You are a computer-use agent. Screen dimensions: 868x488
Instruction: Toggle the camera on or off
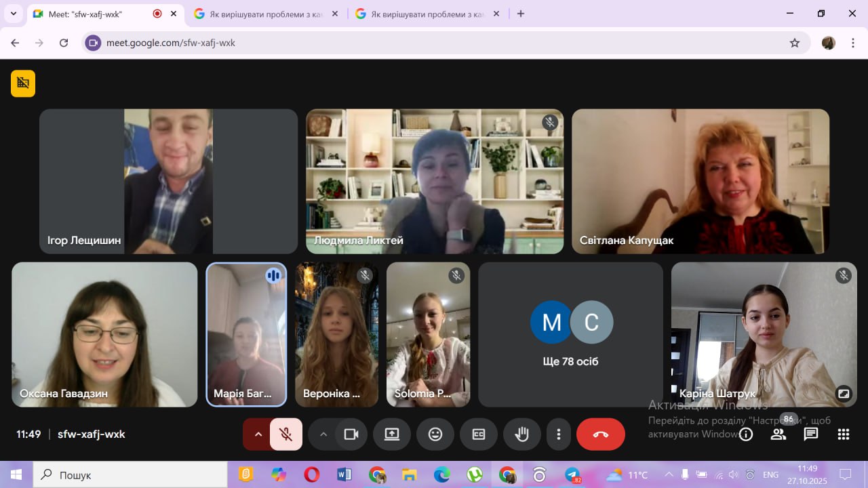coord(351,434)
